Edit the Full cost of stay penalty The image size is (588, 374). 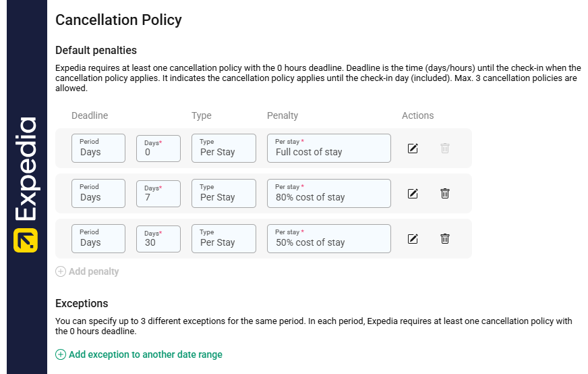point(413,148)
